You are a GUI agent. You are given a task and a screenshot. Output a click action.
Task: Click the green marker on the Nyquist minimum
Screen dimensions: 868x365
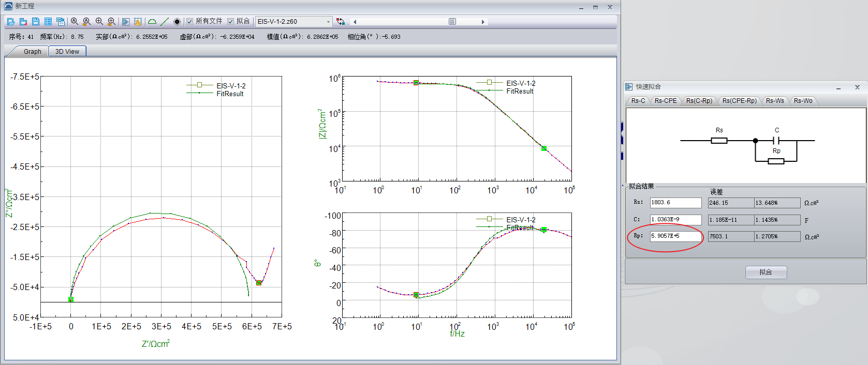click(x=259, y=283)
